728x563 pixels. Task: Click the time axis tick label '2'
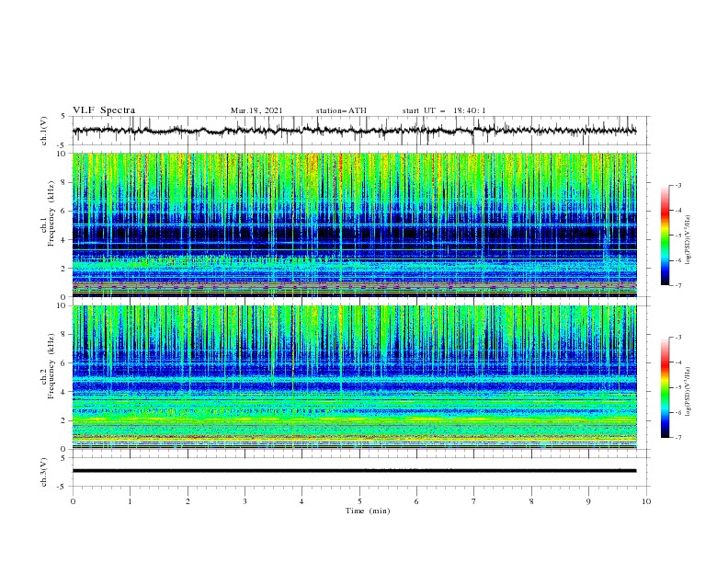pos(188,501)
